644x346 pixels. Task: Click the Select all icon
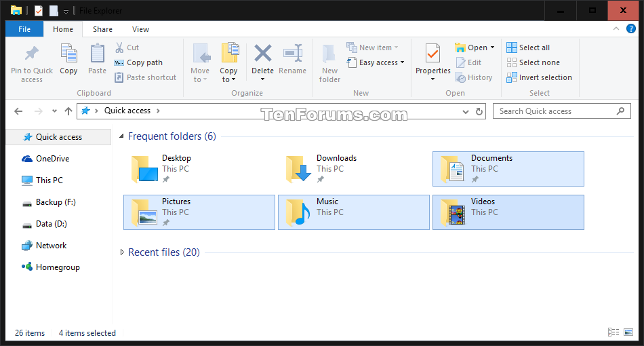512,47
